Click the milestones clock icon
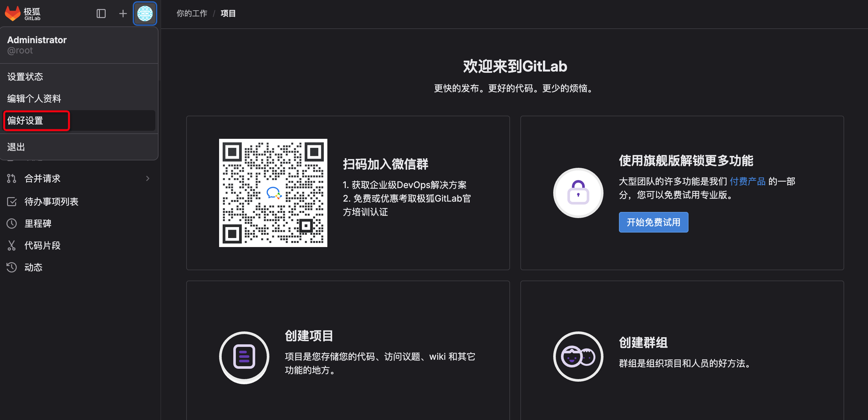Viewport: 868px width, 420px height. (x=12, y=223)
